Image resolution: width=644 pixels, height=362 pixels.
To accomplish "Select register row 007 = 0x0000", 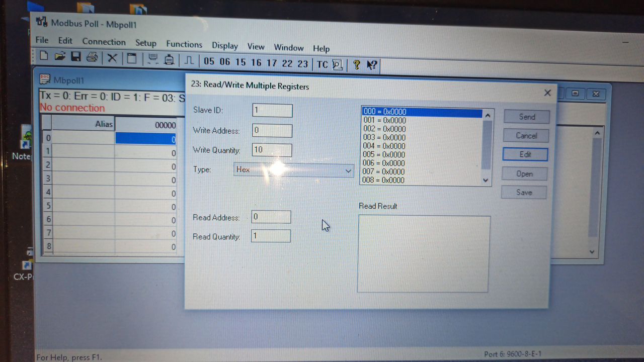I will [422, 171].
